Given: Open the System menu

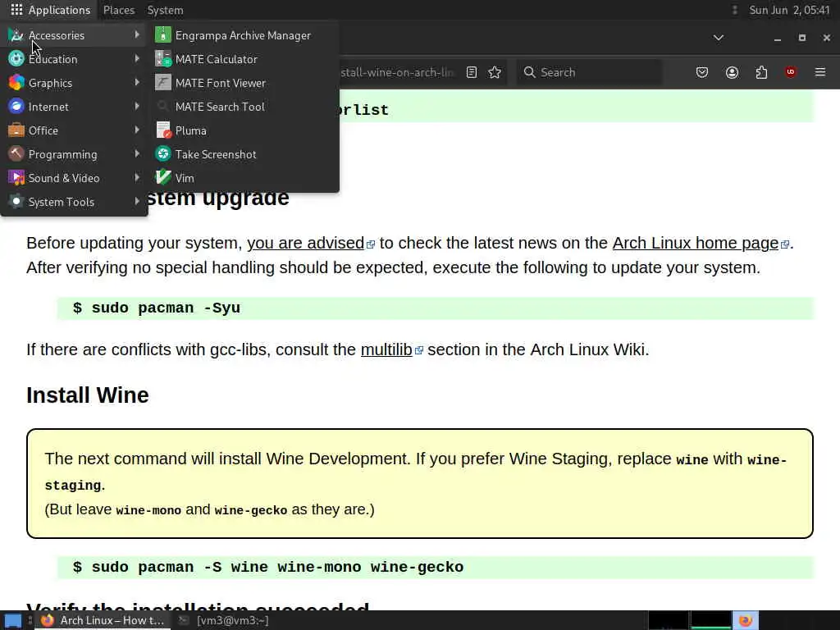Looking at the screenshot, I should click(x=165, y=10).
